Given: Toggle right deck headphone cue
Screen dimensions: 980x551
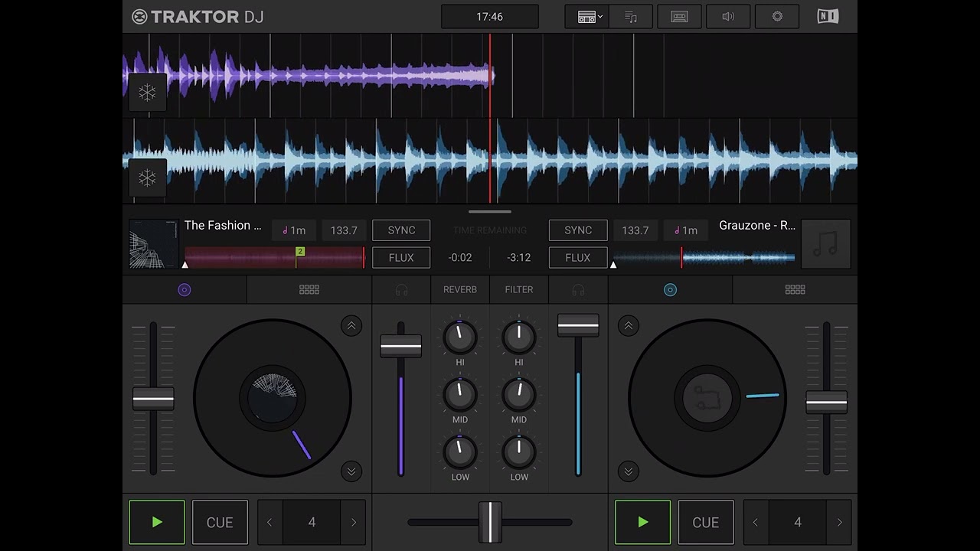Looking at the screenshot, I should (x=578, y=290).
